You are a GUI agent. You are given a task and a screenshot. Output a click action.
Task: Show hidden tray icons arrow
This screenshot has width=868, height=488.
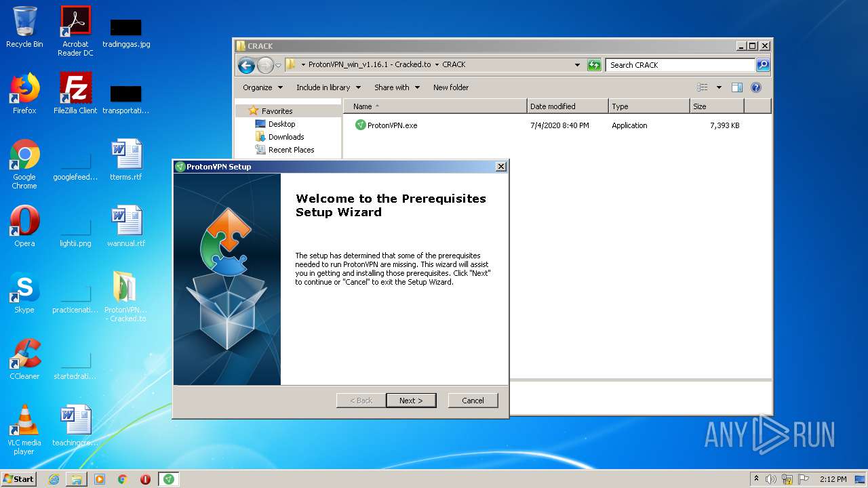(756, 479)
